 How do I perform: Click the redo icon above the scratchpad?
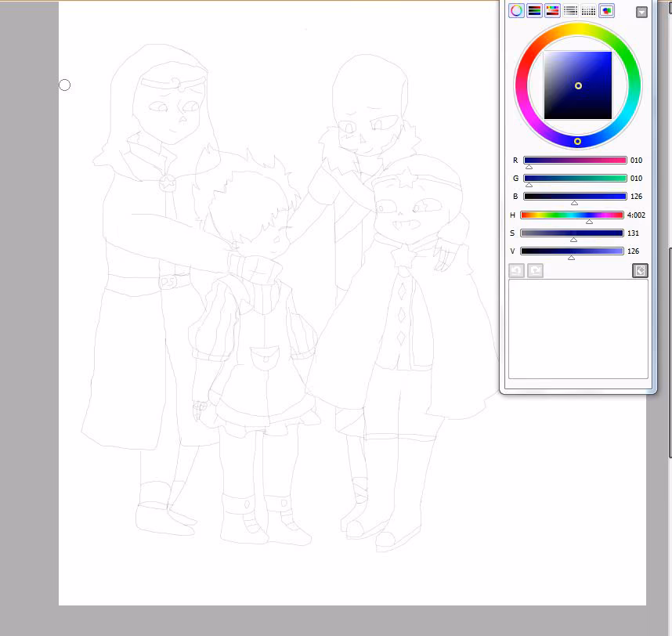tap(535, 270)
